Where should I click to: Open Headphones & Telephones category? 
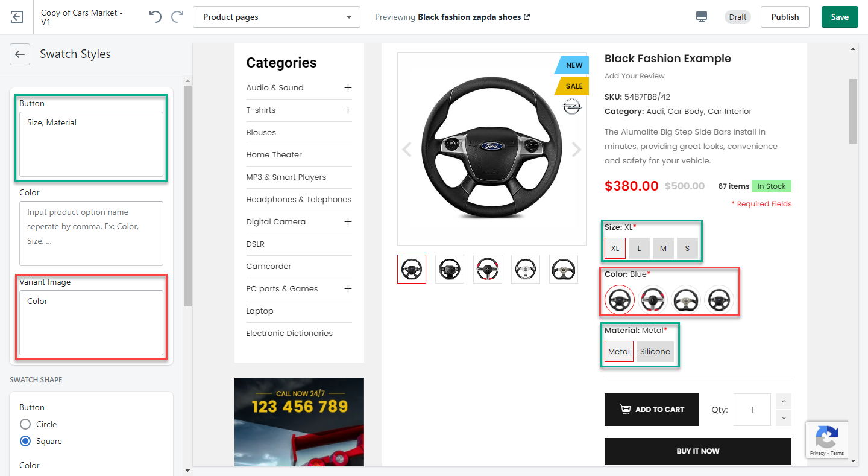click(299, 200)
